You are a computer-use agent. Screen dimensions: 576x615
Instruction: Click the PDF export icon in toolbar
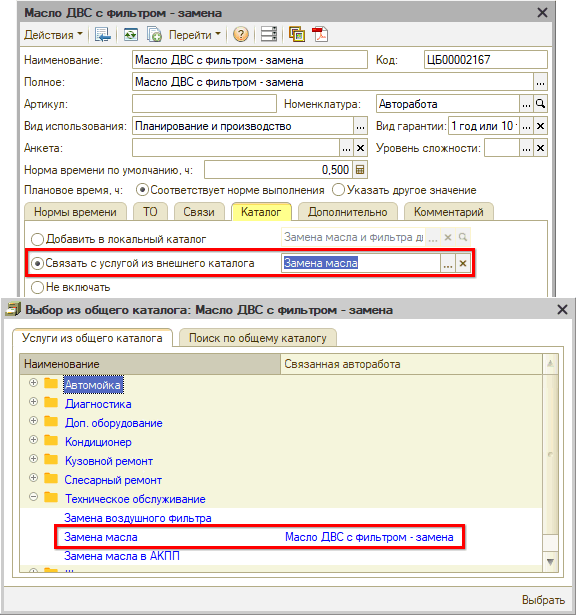coord(320,35)
